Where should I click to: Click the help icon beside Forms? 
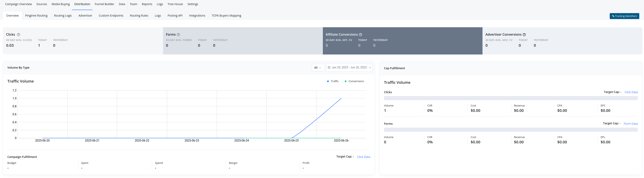coord(178,35)
